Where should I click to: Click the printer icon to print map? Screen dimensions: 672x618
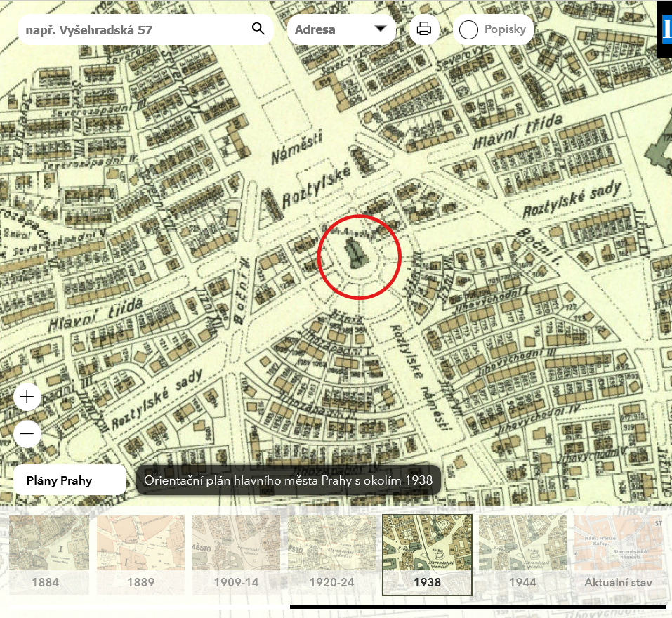click(x=424, y=29)
